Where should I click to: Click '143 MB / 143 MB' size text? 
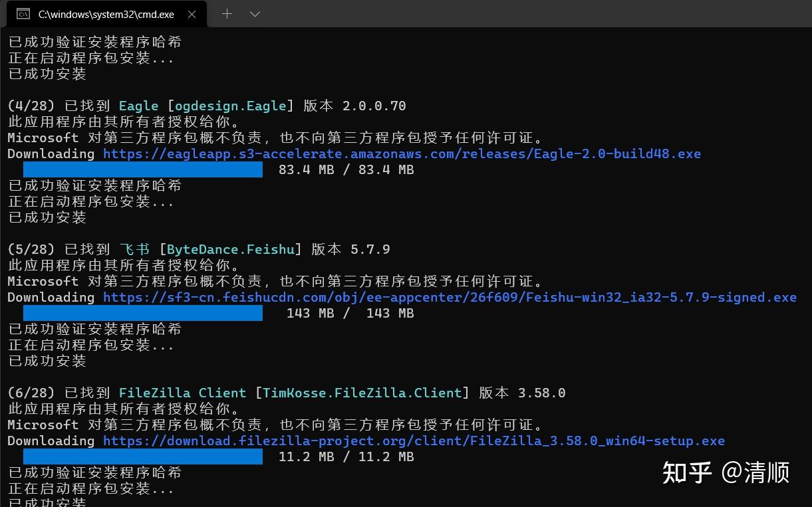350,313
